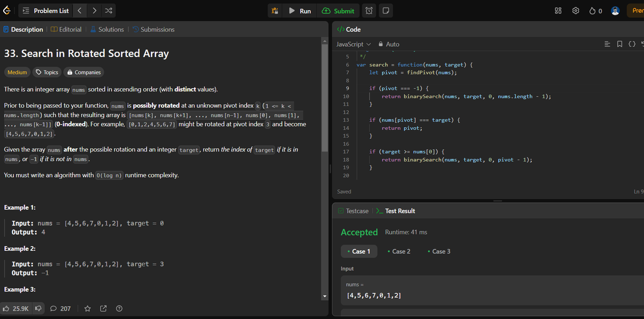Open the settings gear
The width and height of the screenshot is (644, 319).
tap(576, 11)
